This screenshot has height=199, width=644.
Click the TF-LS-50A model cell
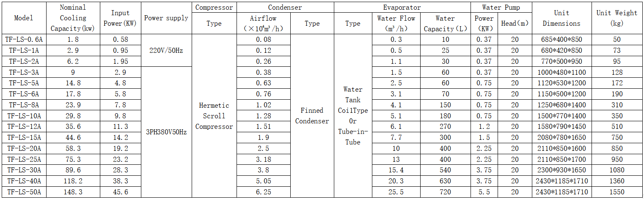(24, 192)
